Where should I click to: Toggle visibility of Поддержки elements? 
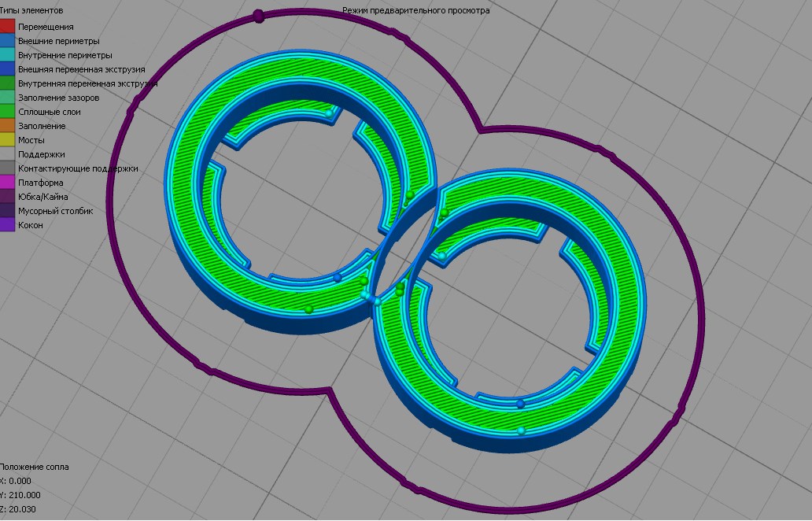(8, 152)
